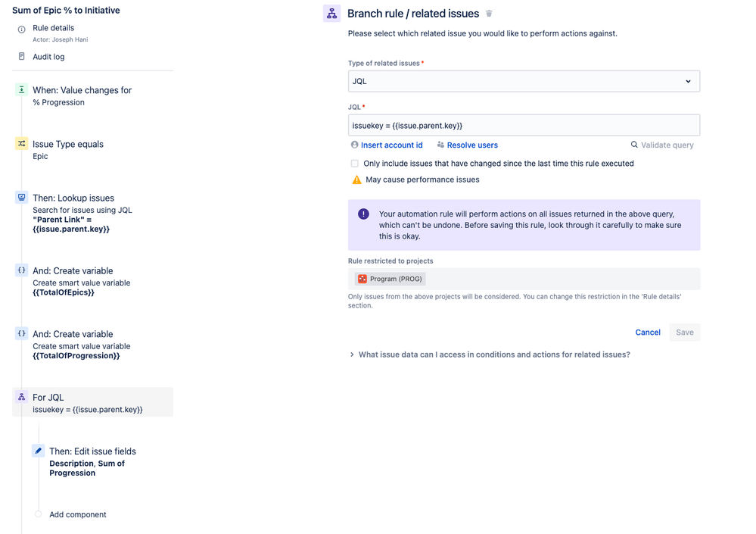Select the For JQL branch step
This screenshot has height=534, width=756.
[x=92, y=402]
